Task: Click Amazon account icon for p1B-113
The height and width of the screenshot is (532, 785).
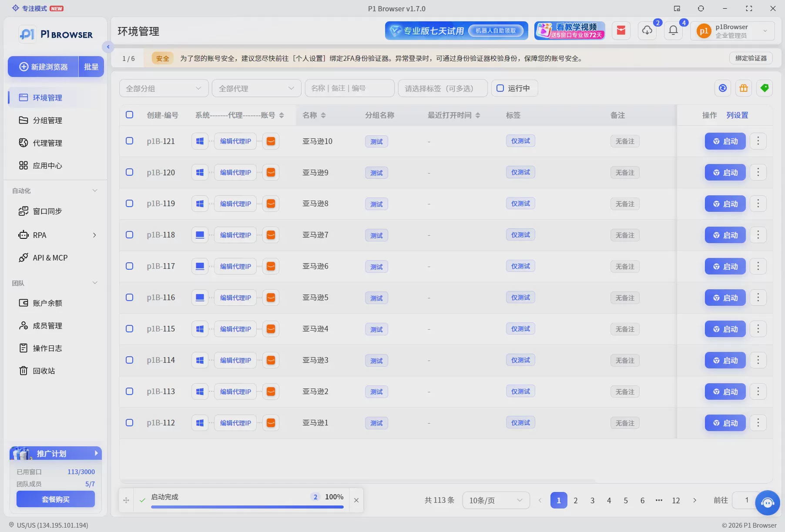Action: point(271,392)
